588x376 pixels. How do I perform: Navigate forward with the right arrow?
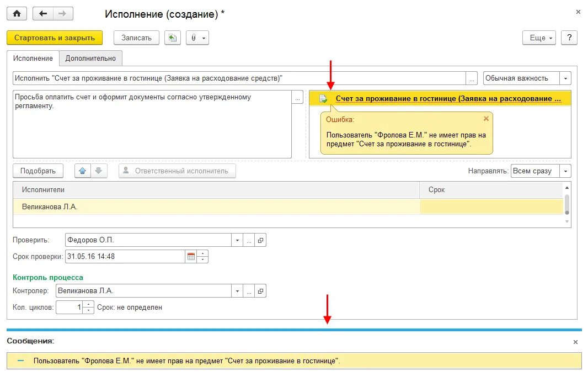click(63, 14)
